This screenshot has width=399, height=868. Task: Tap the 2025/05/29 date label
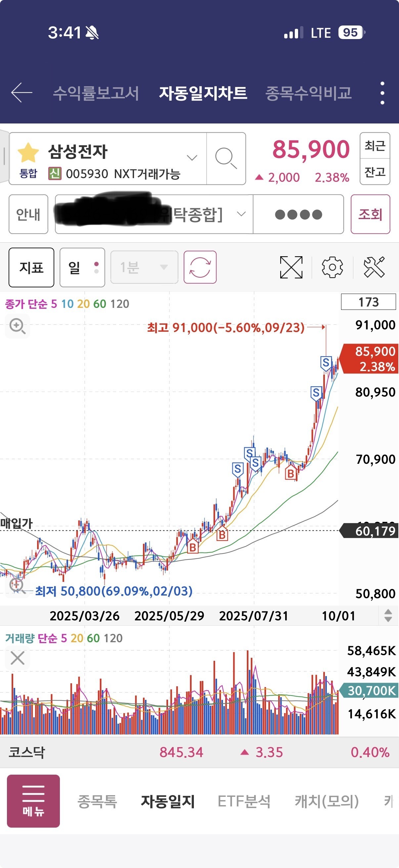pyautogui.click(x=169, y=616)
